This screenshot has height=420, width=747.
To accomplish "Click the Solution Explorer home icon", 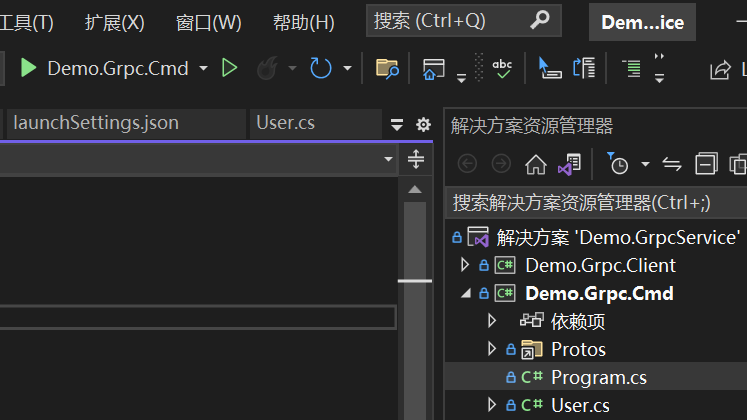I will tap(536, 165).
